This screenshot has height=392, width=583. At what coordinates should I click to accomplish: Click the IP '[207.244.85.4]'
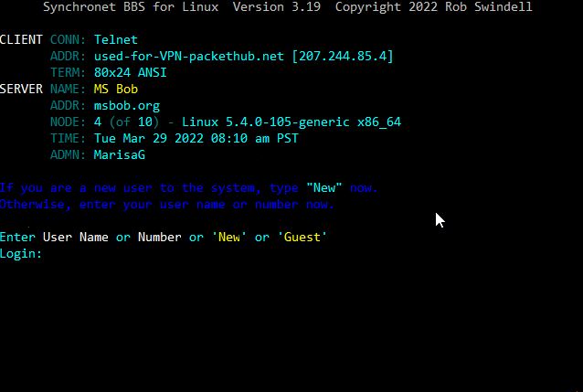click(x=343, y=56)
